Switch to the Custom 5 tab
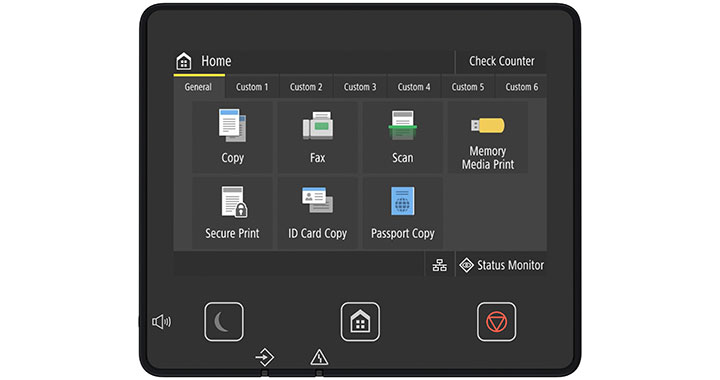Image resolution: width=720 pixels, height=380 pixels. tap(467, 87)
